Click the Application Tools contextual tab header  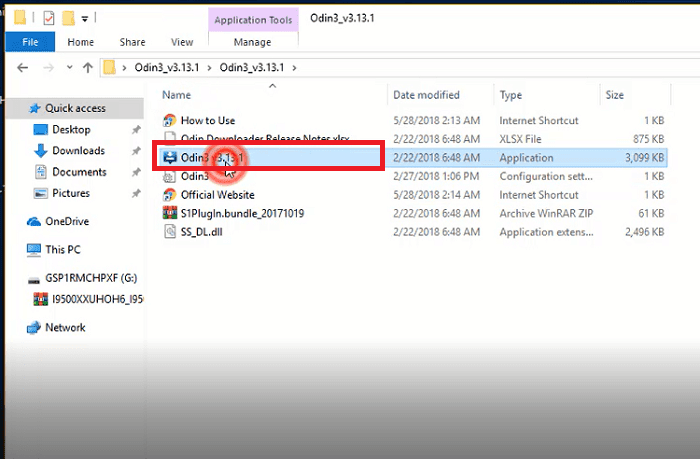tap(253, 20)
